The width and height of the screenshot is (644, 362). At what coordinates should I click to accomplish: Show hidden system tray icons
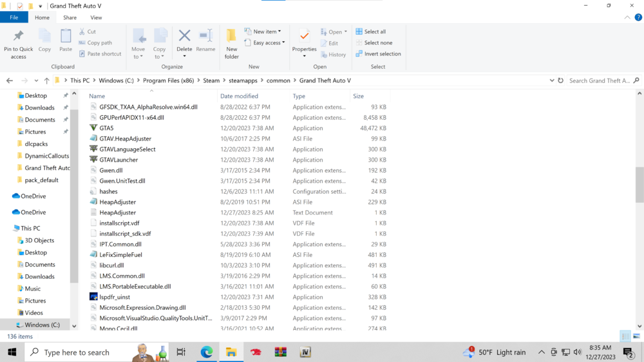542,352
